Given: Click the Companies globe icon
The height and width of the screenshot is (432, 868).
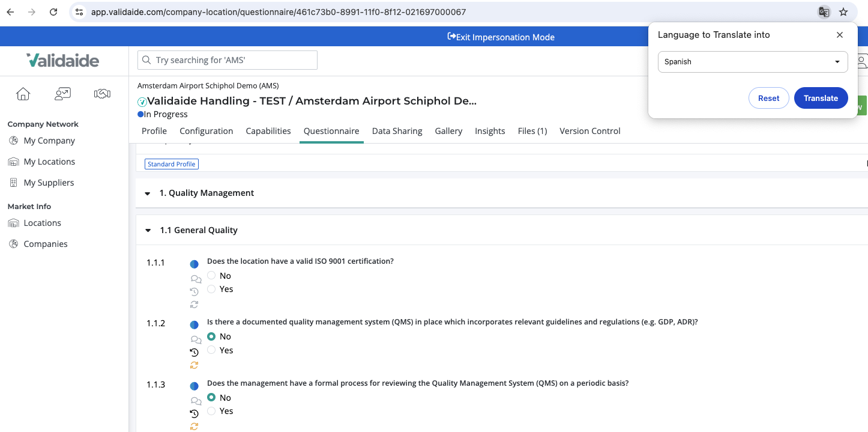Looking at the screenshot, I should [13, 244].
